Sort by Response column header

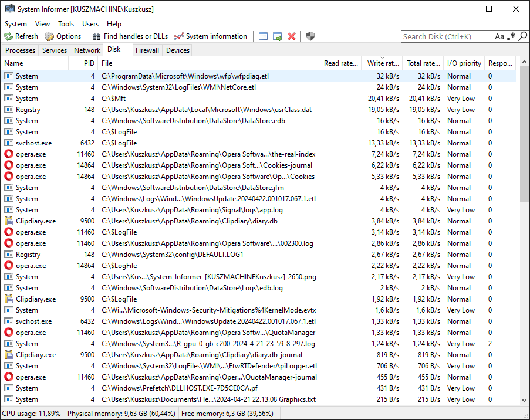pos(500,63)
